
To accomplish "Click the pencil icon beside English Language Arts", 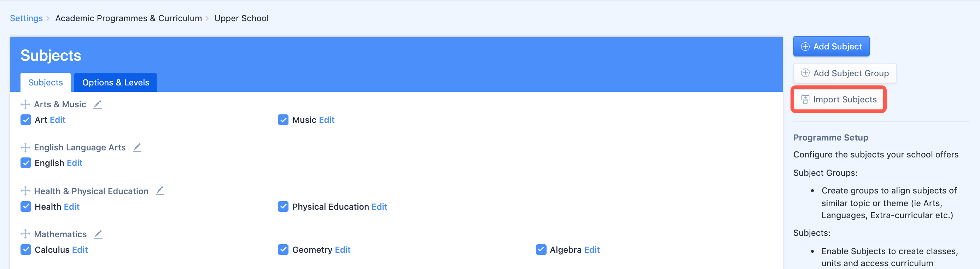I will click(137, 148).
